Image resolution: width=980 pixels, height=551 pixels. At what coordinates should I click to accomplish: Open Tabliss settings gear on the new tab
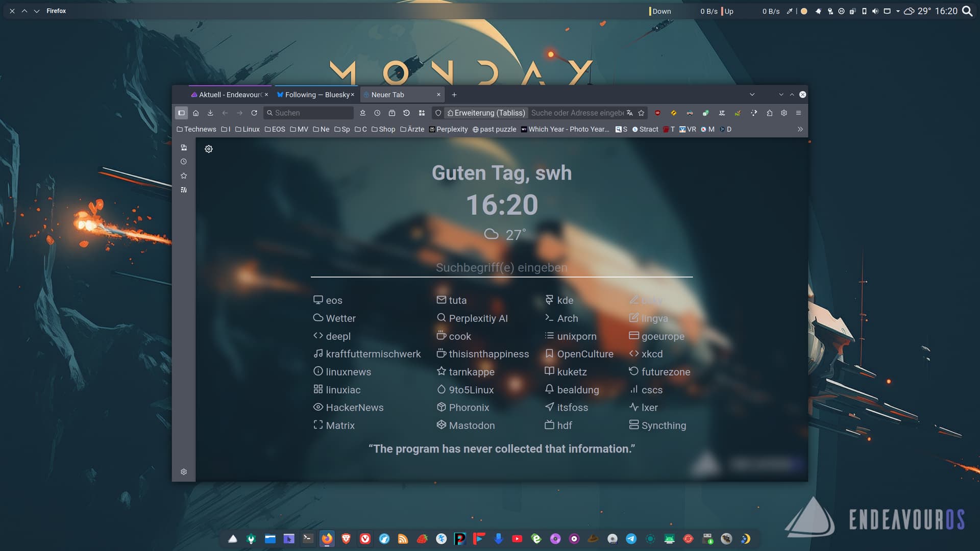(209, 149)
